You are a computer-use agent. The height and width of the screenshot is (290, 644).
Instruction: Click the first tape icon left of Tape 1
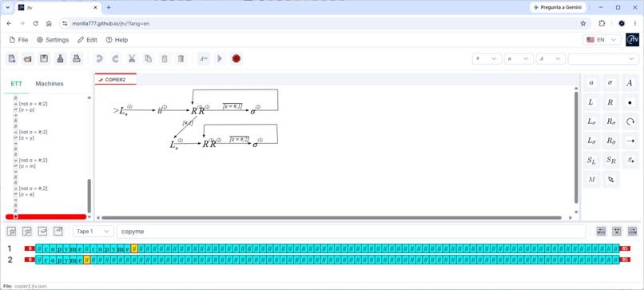point(11,231)
